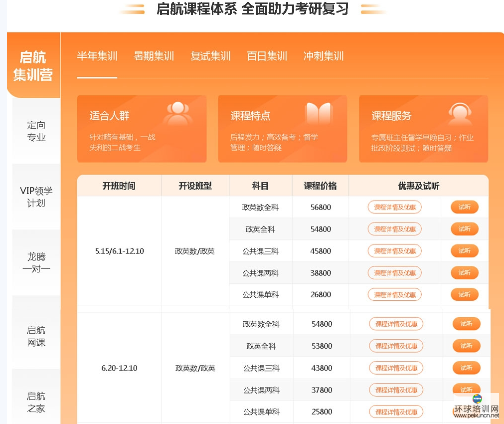Select the 半年集训 tab
Screen dimensions: 504x424
click(97, 56)
